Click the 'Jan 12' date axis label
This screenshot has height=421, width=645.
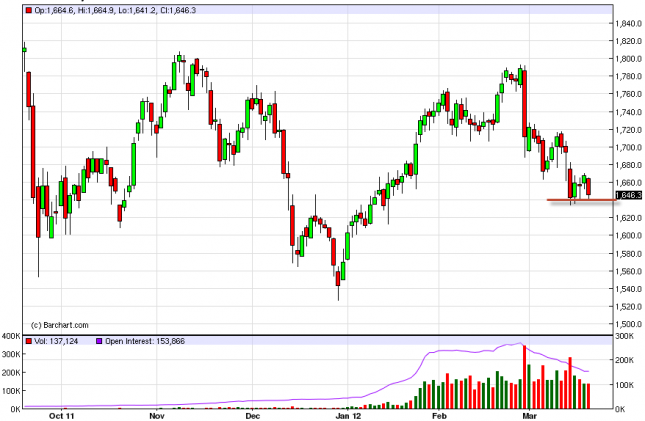(348, 416)
